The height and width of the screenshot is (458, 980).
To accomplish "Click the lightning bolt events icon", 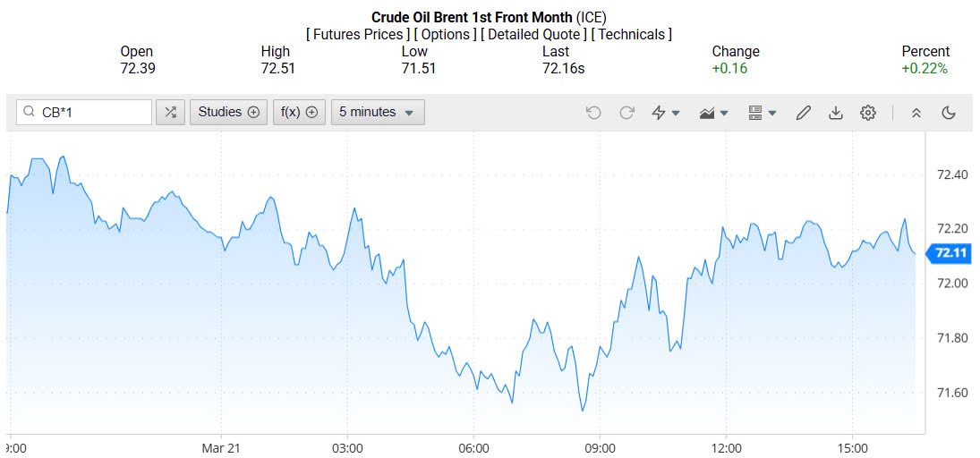I will tap(665, 113).
